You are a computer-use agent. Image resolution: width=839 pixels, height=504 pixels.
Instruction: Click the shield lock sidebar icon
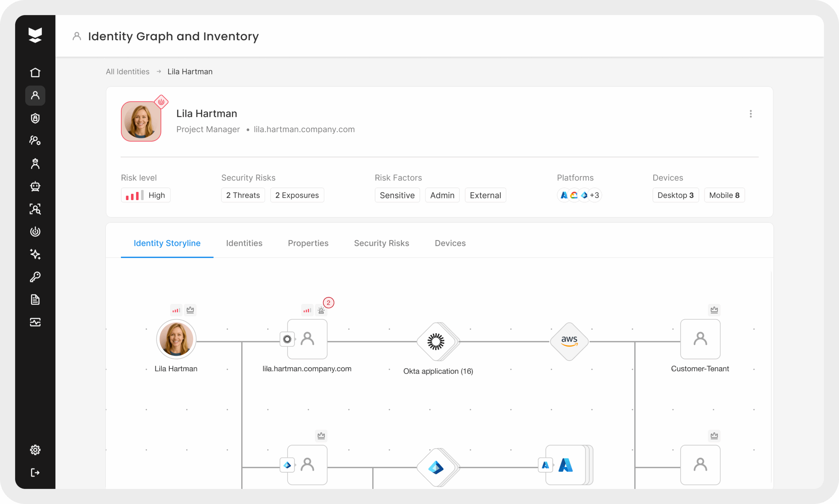[x=35, y=118]
